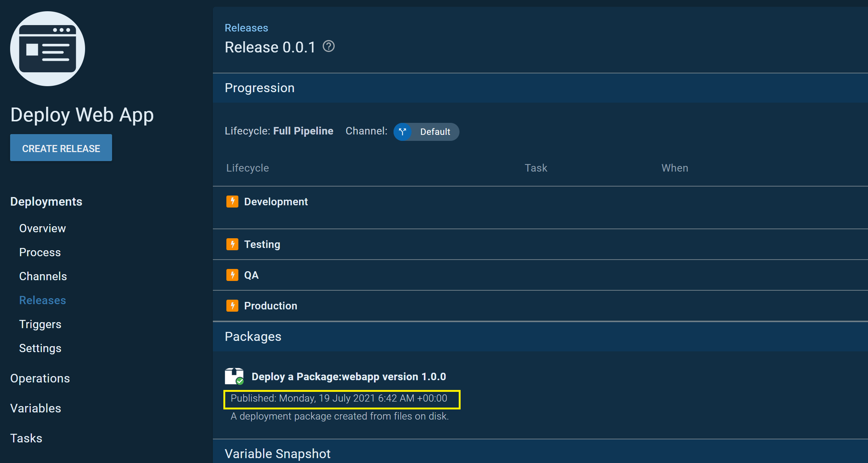Click the Deploy Web App project logo
Viewport: 868px width, 463px height.
48,48
